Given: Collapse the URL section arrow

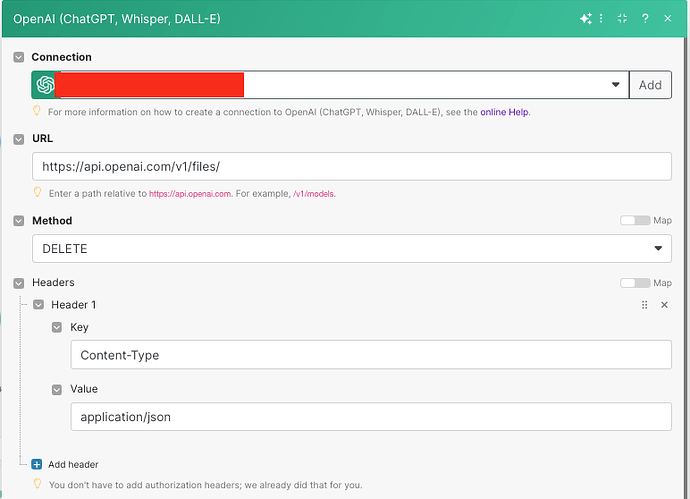Looking at the screenshot, I should [18, 139].
